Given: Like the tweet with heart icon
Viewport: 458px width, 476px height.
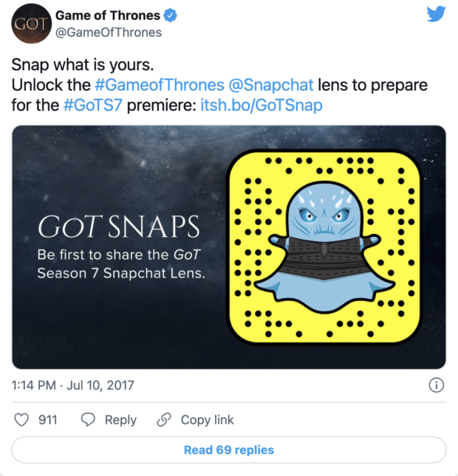Looking at the screenshot, I should [21, 420].
